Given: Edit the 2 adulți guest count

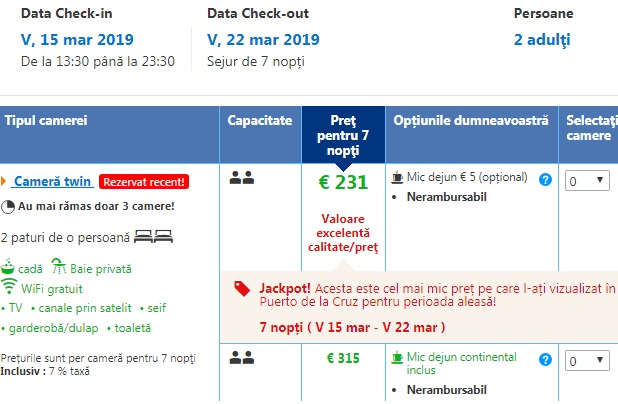Looking at the screenshot, I should click(x=541, y=40).
